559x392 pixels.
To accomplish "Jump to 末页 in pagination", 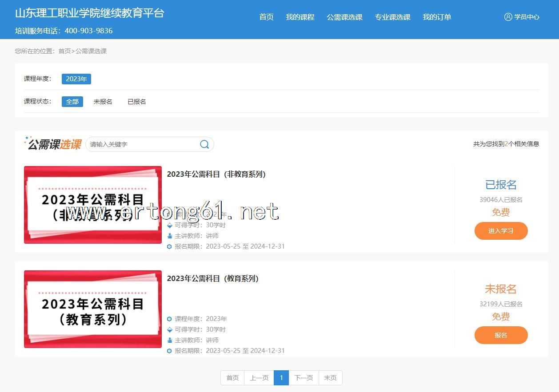I will tap(330, 378).
